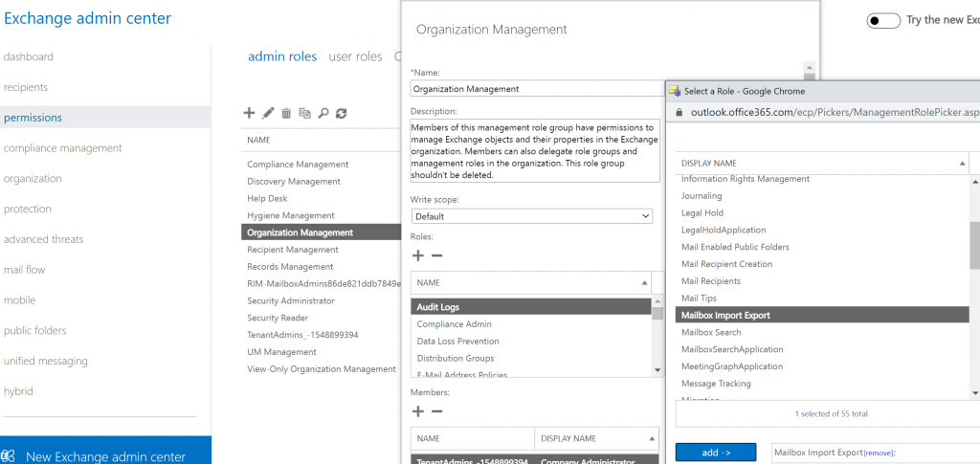The width and height of the screenshot is (980, 464).
Task: Click the New Exchange admin center icon
Action: pyautogui.click(x=10, y=456)
